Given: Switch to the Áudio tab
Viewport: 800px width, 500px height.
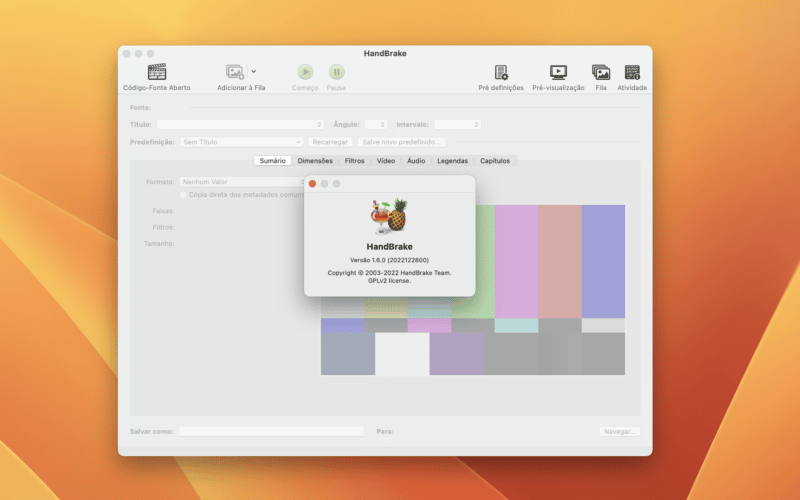Looking at the screenshot, I should (x=416, y=161).
